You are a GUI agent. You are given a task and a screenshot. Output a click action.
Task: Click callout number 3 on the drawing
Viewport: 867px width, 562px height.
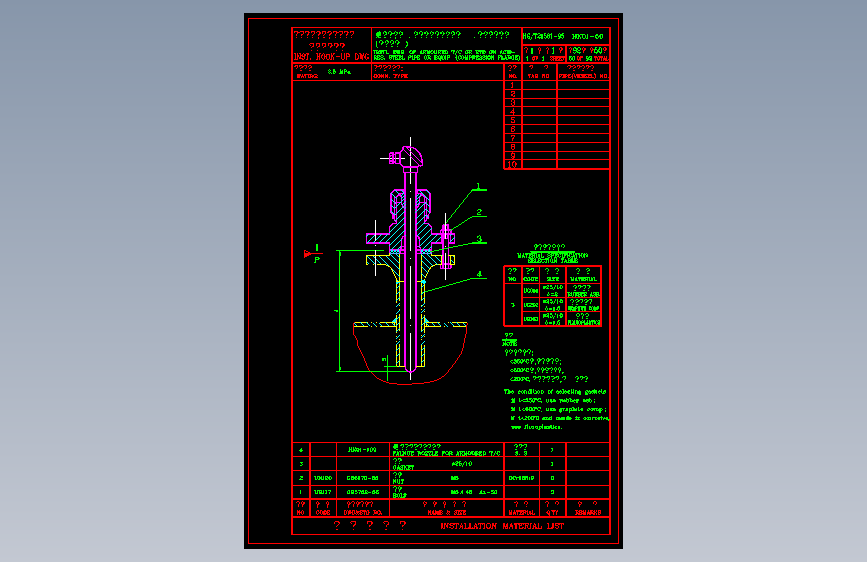click(x=479, y=239)
